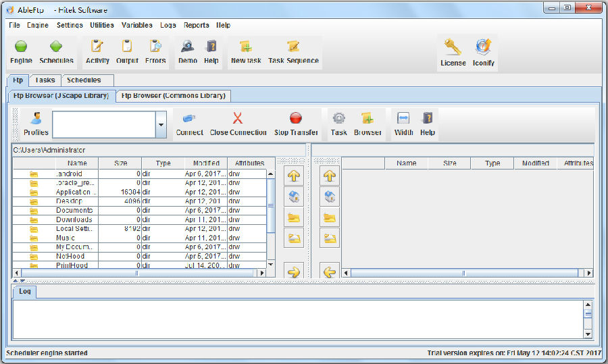The height and width of the screenshot is (364, 608).
Task: Switch to the Schedules tab
Action: [x=88, y=80]
